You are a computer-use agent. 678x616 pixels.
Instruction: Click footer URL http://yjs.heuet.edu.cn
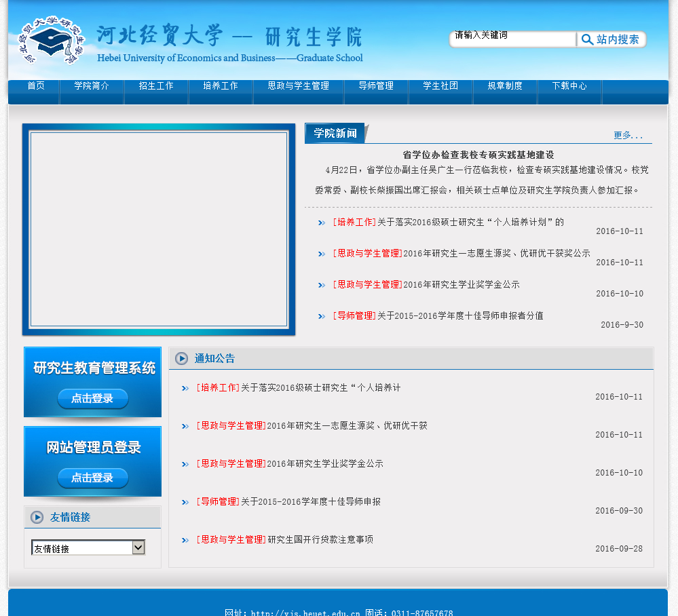(305, 612)
